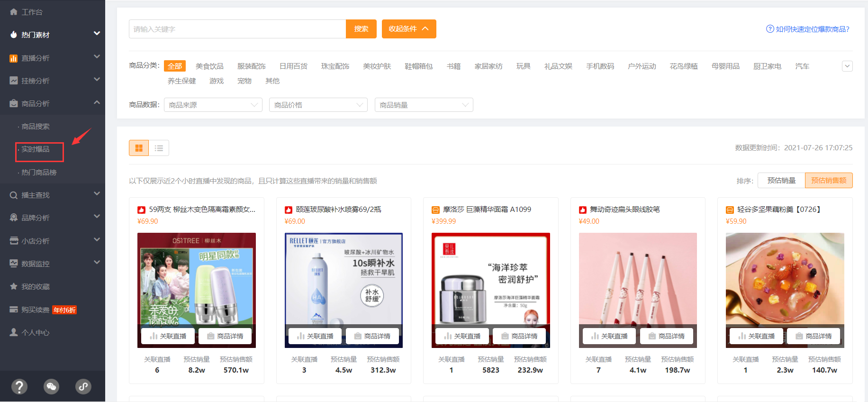Open the 工作台 home icon

(14, 12)
